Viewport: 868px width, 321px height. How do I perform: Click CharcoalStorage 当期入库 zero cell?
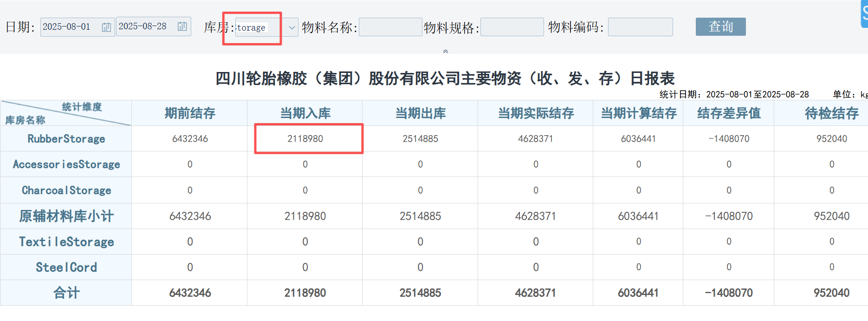(305, 190)
